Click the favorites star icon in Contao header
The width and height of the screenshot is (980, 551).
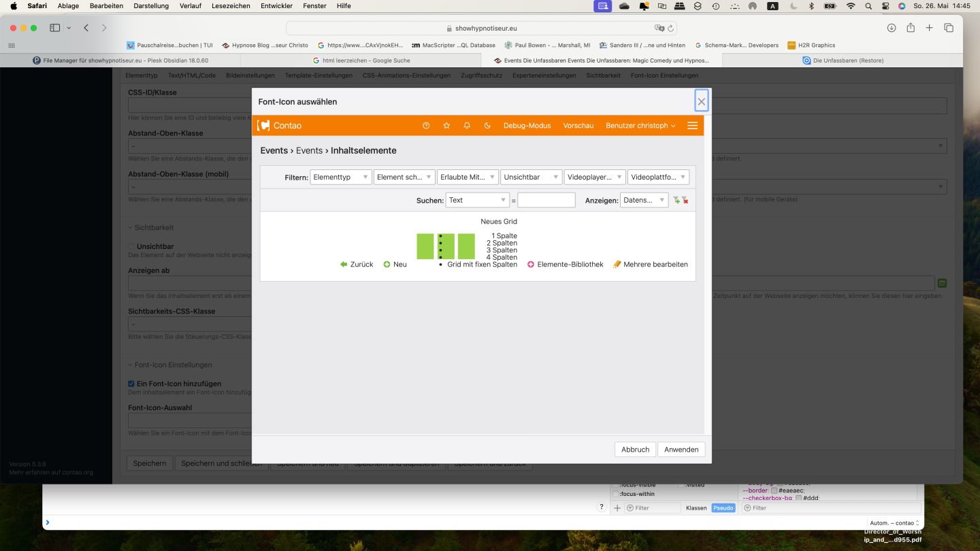tap(446, 126)
